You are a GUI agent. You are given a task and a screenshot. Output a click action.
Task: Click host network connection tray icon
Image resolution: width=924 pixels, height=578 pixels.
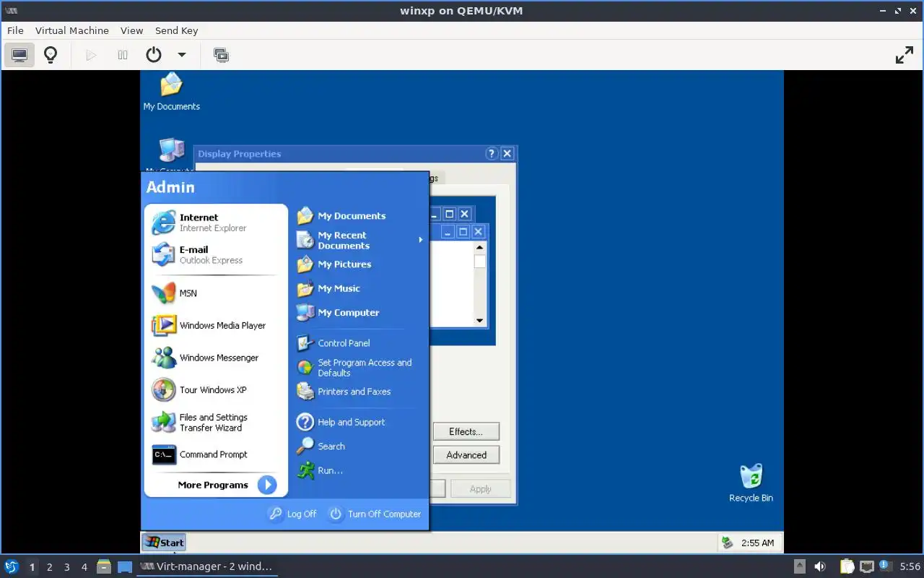[866, 566]
